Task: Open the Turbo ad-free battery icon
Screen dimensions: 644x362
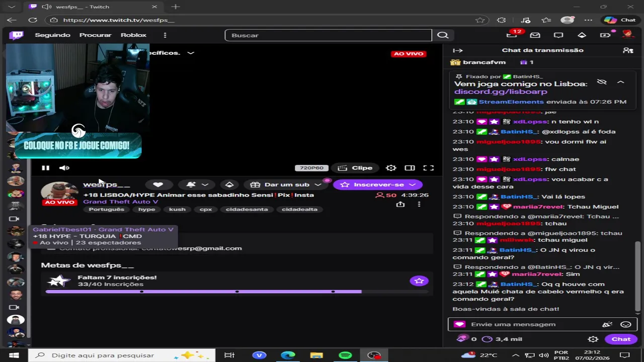Action: coord(605,35)
